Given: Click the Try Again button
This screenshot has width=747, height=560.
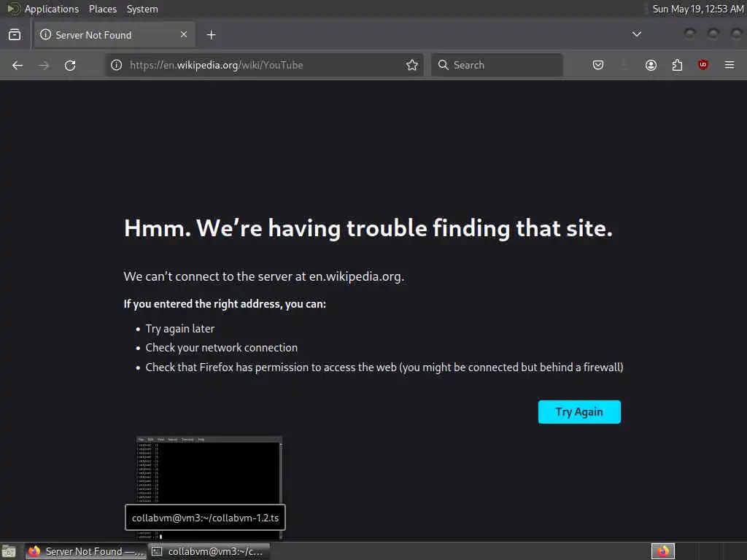Looking at the screenshot, I should point(579,412).
